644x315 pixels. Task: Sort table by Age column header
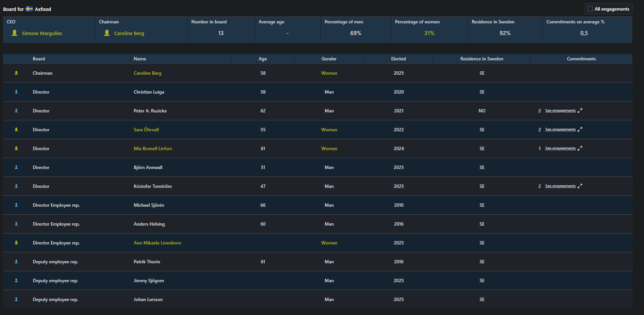click(263, 59)
